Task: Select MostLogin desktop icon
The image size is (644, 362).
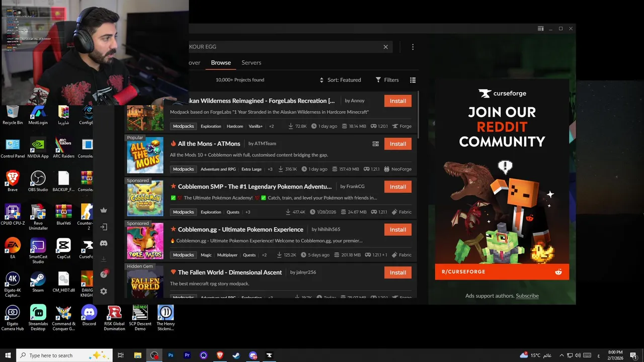Action: [x=38, y=115]
